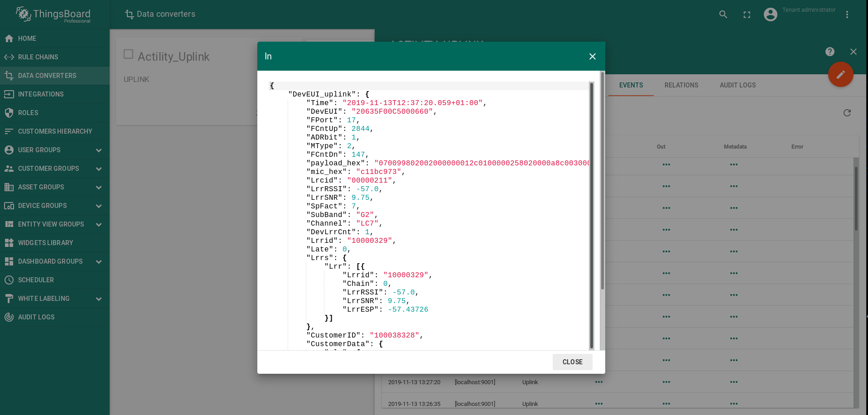Viewport: 868px width, 415px height.
Task: Click the search magnifier in top bar
Action: point(723,14)
